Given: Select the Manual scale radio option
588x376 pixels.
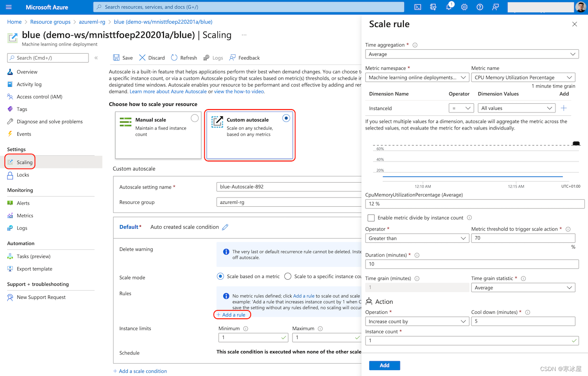Looking at the screenshot, I should [195, 118].
